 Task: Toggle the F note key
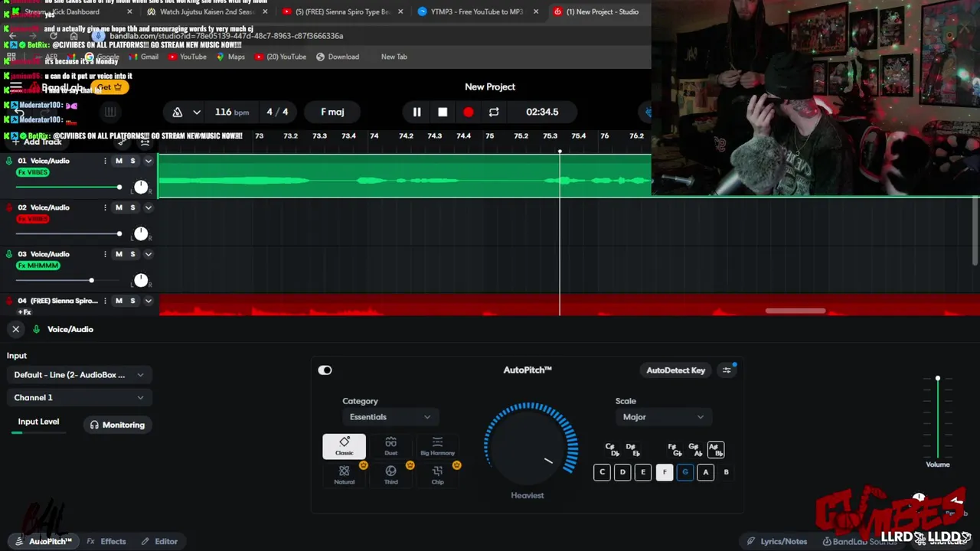[664, 472]
